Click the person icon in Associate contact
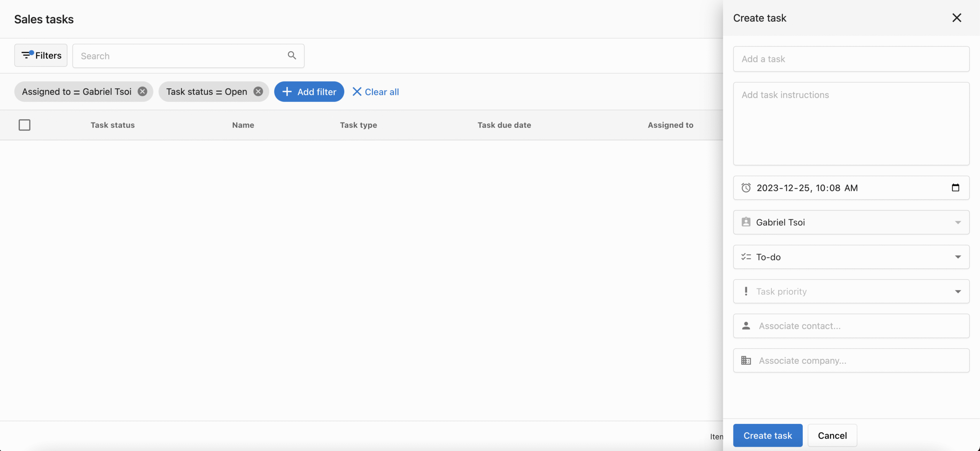The width and height of the screenshot is (980, 451). pos(746,326)
